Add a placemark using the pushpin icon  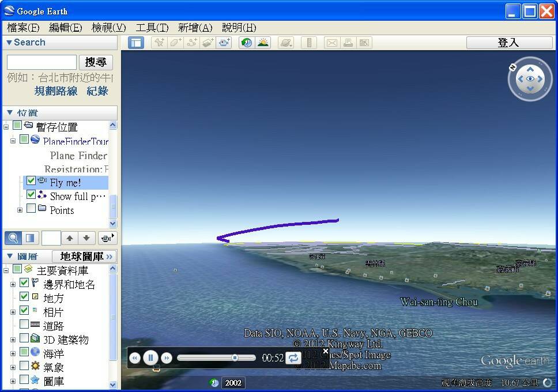coord(159,43)
